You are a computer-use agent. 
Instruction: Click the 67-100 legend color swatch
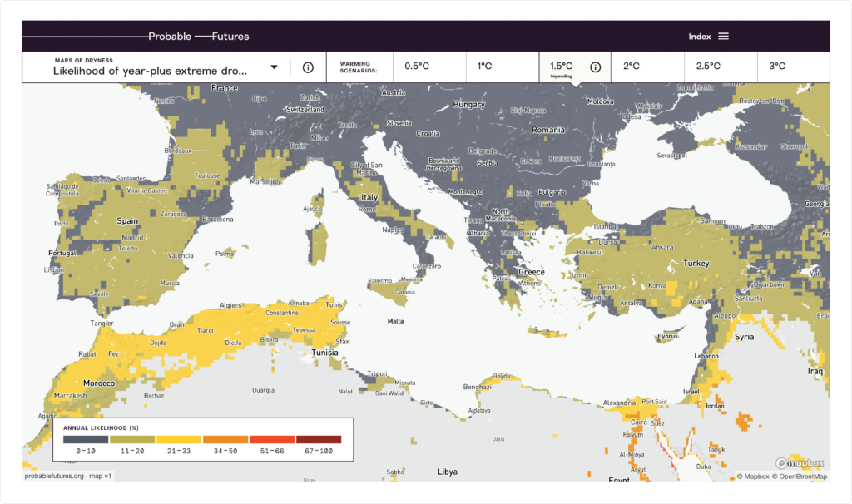pyautogui.click(x=319, y=439)
